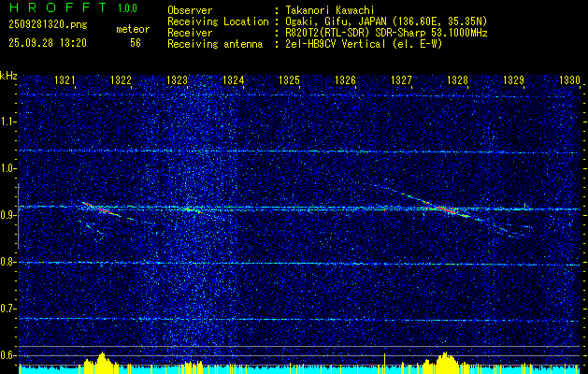This screenshot has width=588, height=374.
Task: Click the 1.1 kHz axis label
Action: click(7, 122)
